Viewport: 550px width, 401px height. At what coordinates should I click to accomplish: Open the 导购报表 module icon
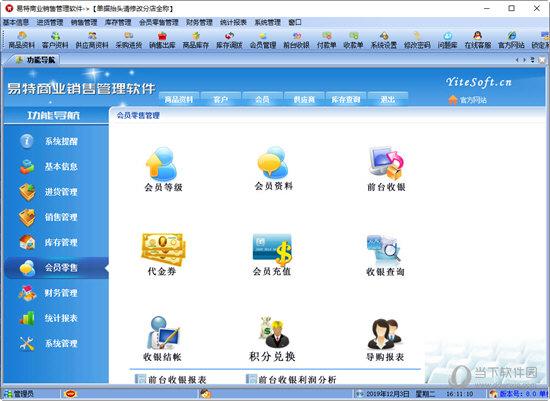pos(385,340)
